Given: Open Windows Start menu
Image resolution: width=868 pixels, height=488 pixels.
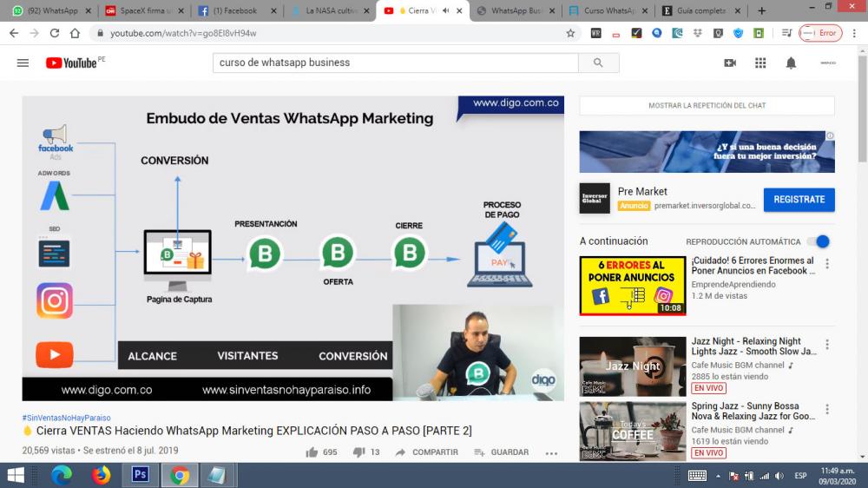Looking at the screenshot, I should [x=16, y=475].
